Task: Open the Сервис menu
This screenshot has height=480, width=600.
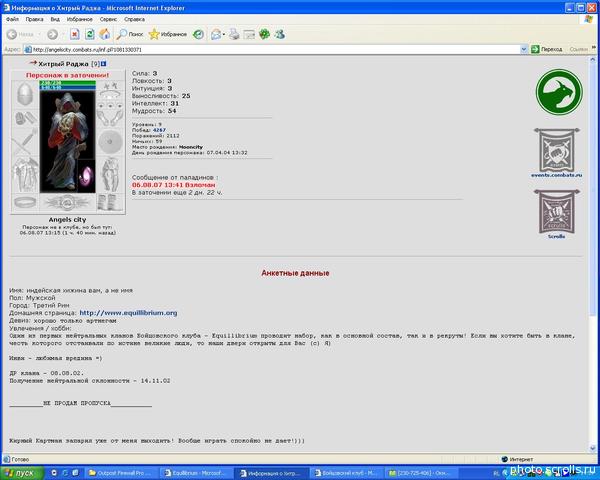Action: [x=108, y=19]
